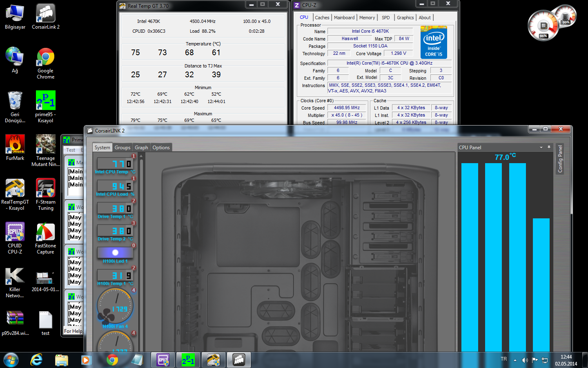Open the Options tab in CorsairLink

(161, 148)
